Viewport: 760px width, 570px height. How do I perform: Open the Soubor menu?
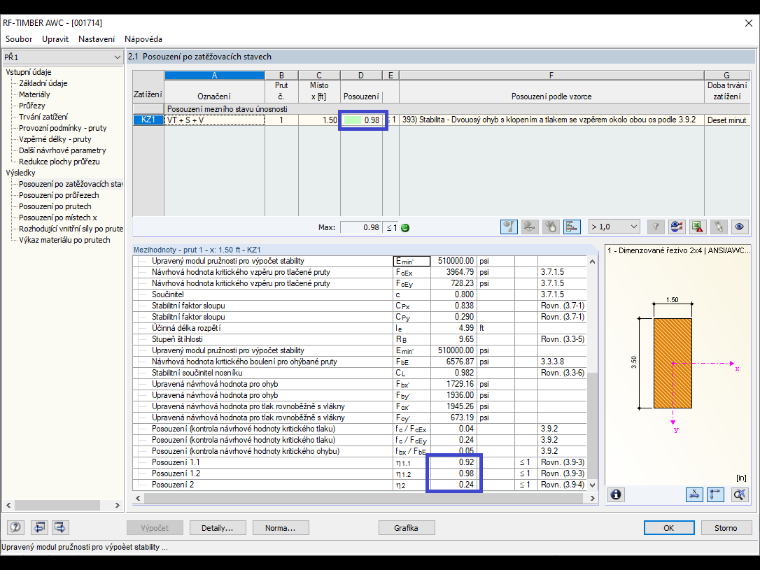(19, 39)
